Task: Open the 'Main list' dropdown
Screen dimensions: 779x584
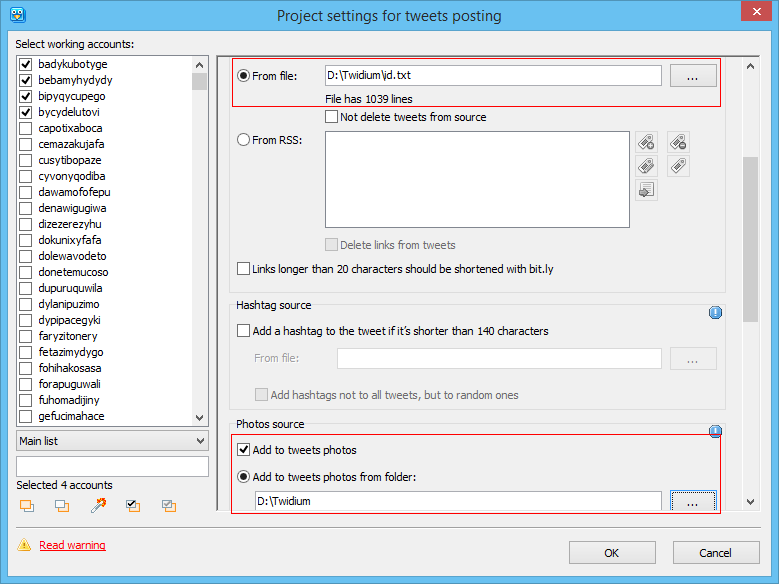Action: (112, 441)
